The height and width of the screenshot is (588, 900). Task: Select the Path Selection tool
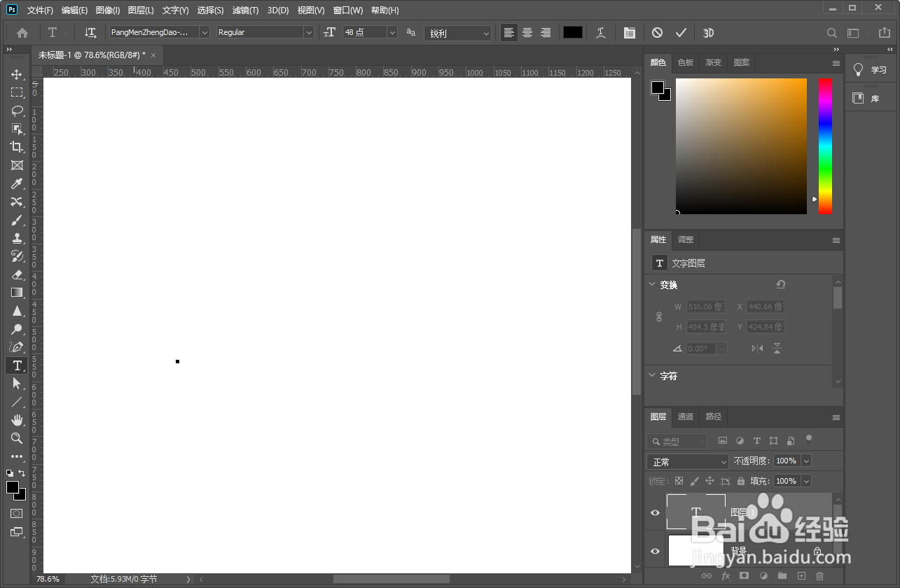tap(17, 384)
